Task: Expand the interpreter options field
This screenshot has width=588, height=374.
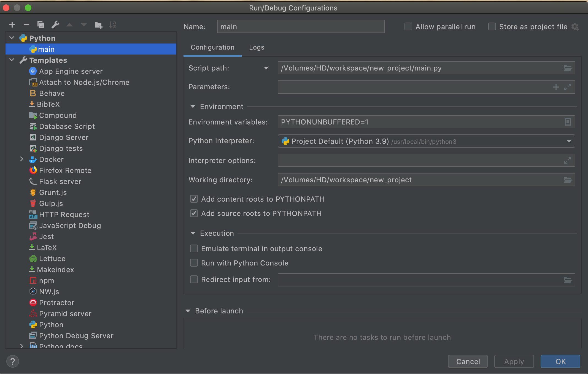Action: (x=567, y=160)
